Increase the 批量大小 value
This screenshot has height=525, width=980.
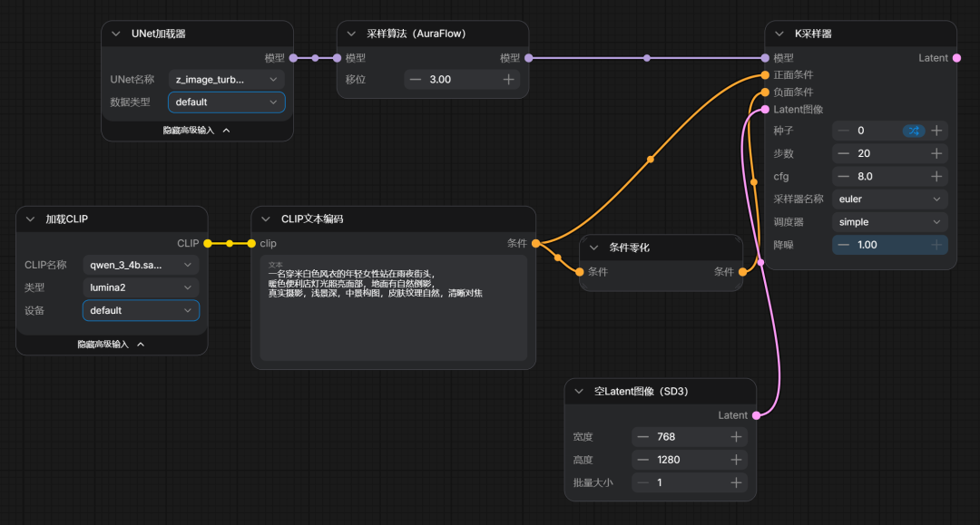[x=736, y=482]
